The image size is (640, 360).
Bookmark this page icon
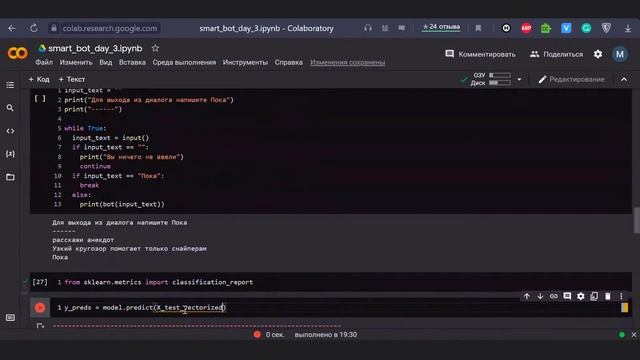pyautogui.click(x=478, y=28)
